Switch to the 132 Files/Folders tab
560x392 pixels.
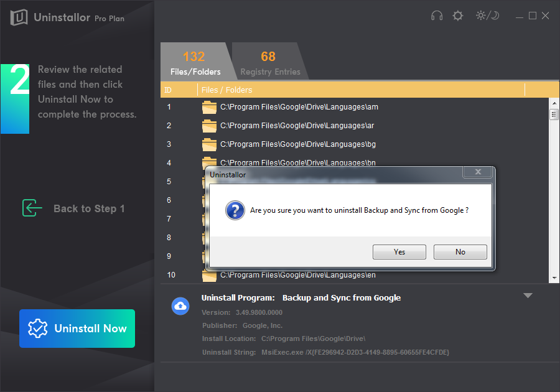click(195, 62)
